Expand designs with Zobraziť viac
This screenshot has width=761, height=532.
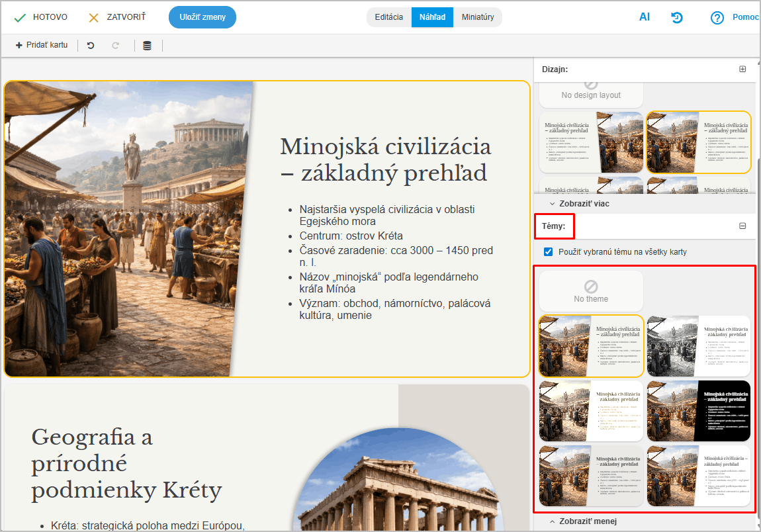(579, 204)
